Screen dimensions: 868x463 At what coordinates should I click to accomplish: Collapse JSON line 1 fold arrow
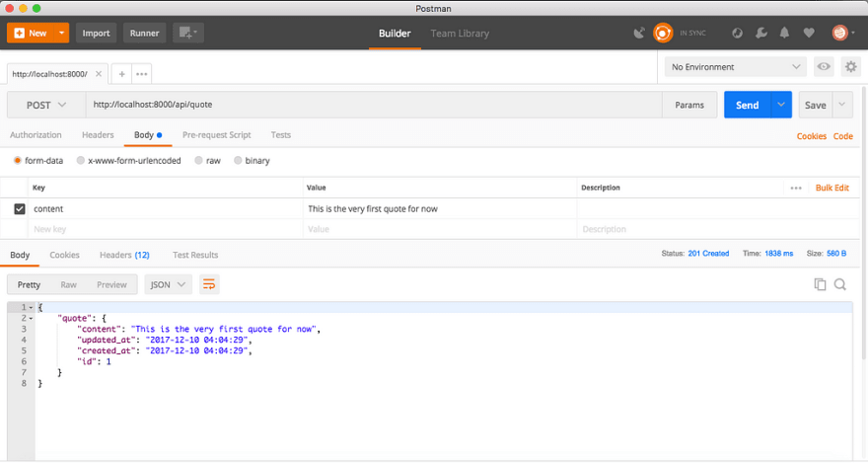[x=31, y=307]
